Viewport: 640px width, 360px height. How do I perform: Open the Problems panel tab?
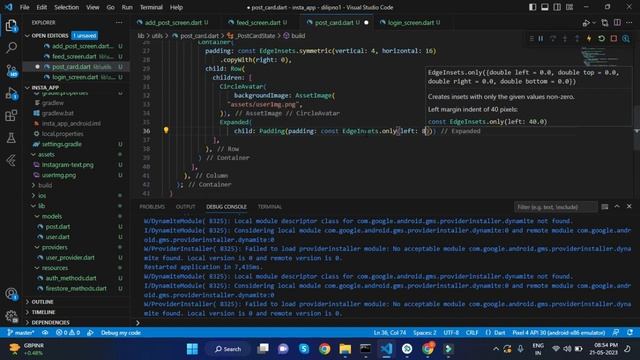[152, 207]
